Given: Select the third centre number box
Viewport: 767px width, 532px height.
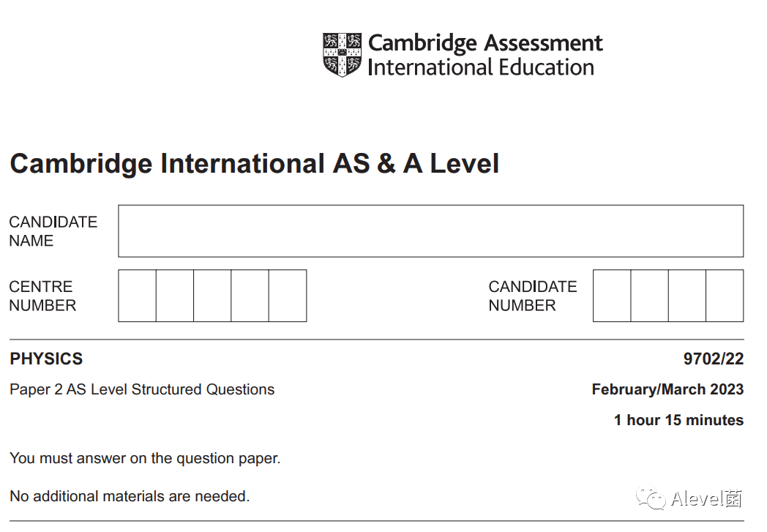Looking at the screenshot, I should click(x=212, y=296).
